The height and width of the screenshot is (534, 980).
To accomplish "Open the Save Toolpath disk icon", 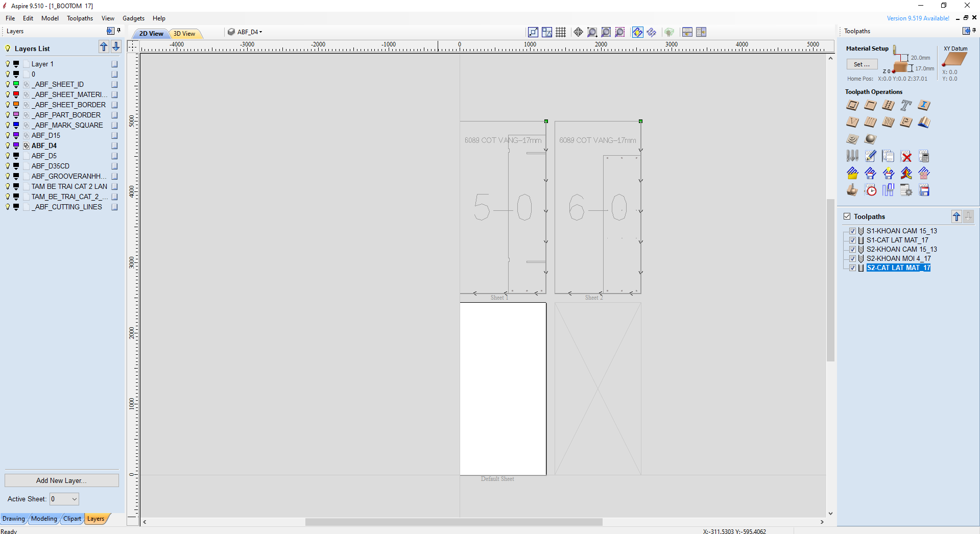I will pos(924,190).
